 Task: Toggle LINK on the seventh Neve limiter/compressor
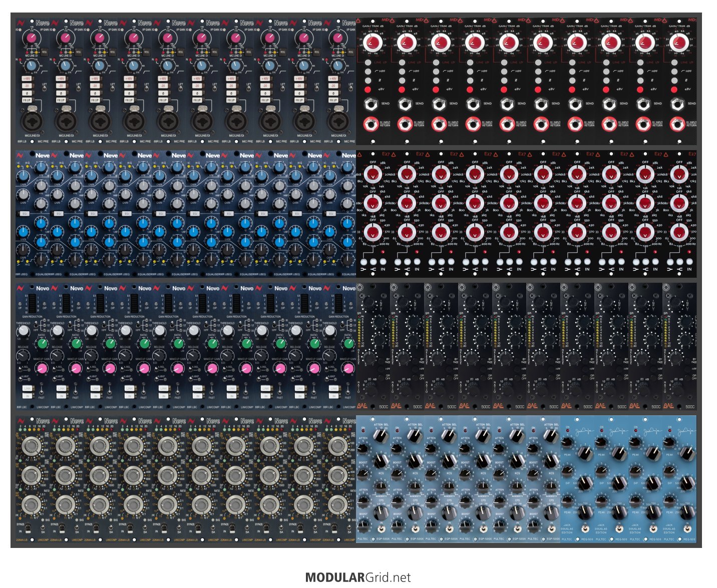(231, 388)
